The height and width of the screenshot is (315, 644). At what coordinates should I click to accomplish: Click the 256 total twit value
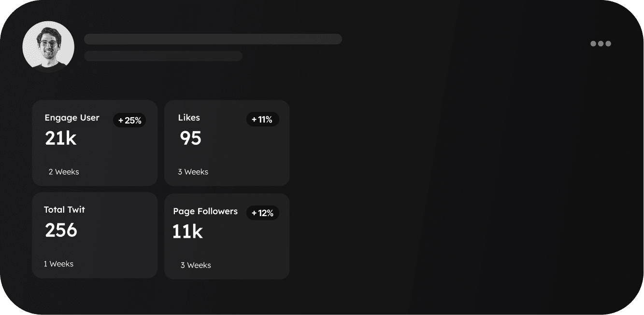coord(61,230)
